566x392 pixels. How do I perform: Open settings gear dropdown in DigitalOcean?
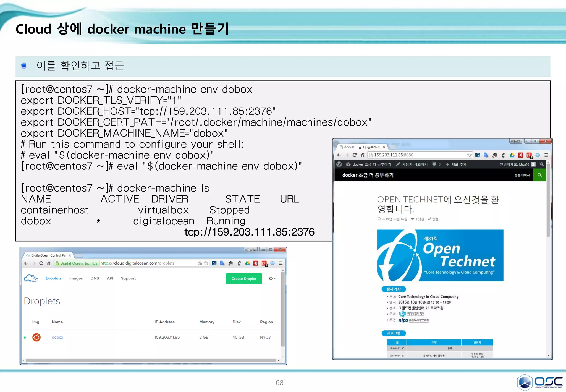(x=272, y=278)
